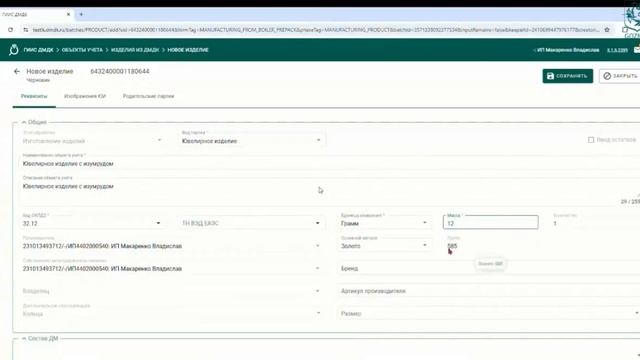Open the main metal dropdown showing Золото

point(384,246)
